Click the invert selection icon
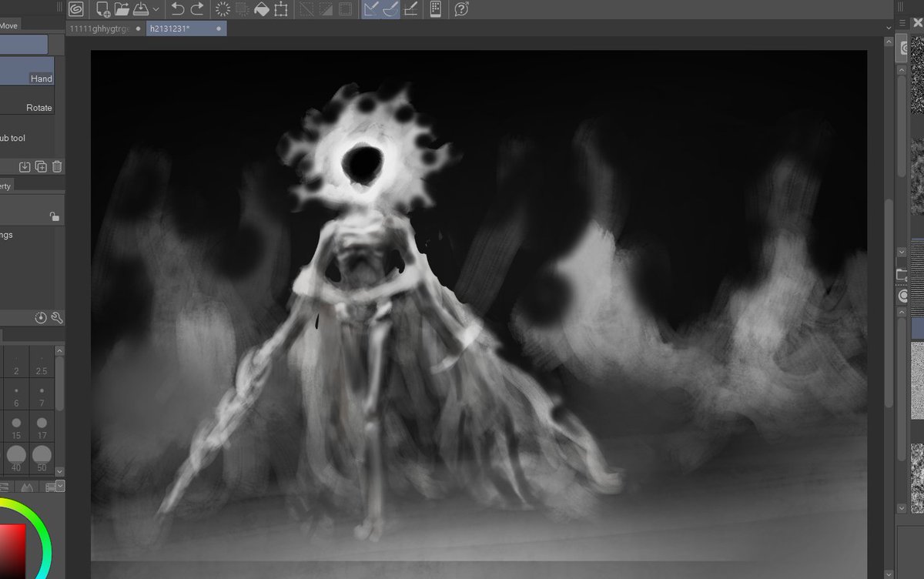Screen dimensions: 924x579 [326, 9]
